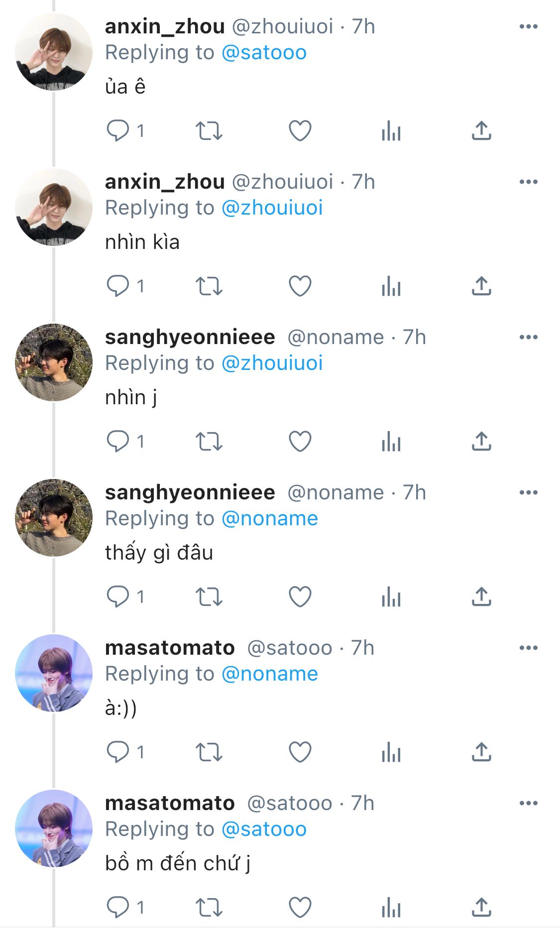Open more options on "à:))" tweet
The height and width of the screenshot is (937, 560).
click(528, 648)
